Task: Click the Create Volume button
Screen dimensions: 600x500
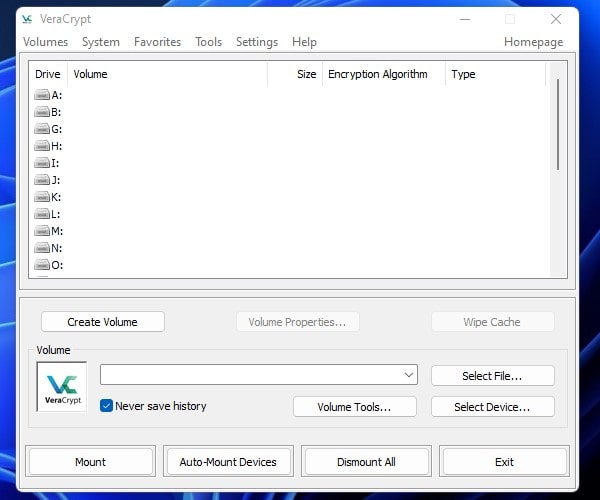Action: tap(103, 322)
